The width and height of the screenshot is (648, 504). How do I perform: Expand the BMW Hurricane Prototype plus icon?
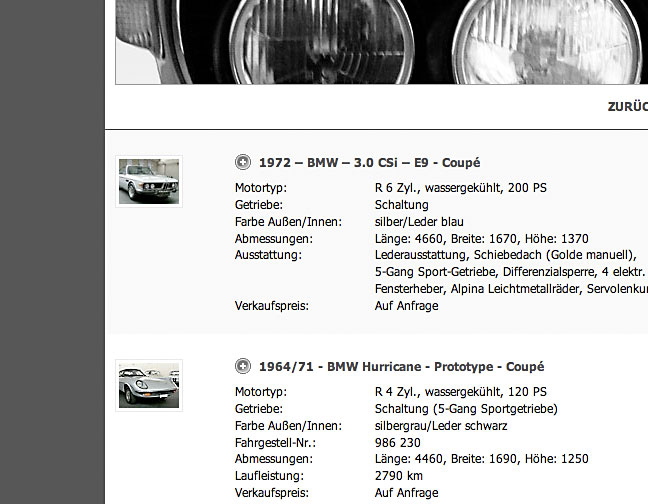coord(243,366)
